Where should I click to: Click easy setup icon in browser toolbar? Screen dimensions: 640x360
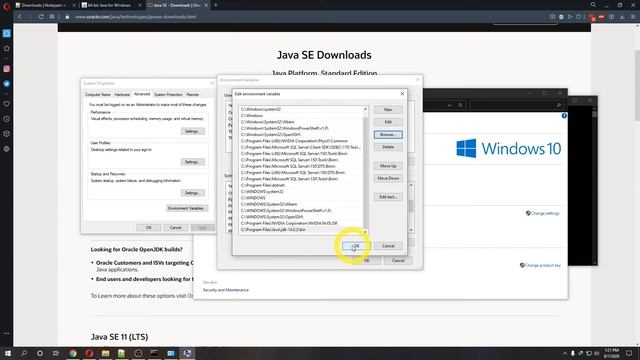(x=633, y=17)
